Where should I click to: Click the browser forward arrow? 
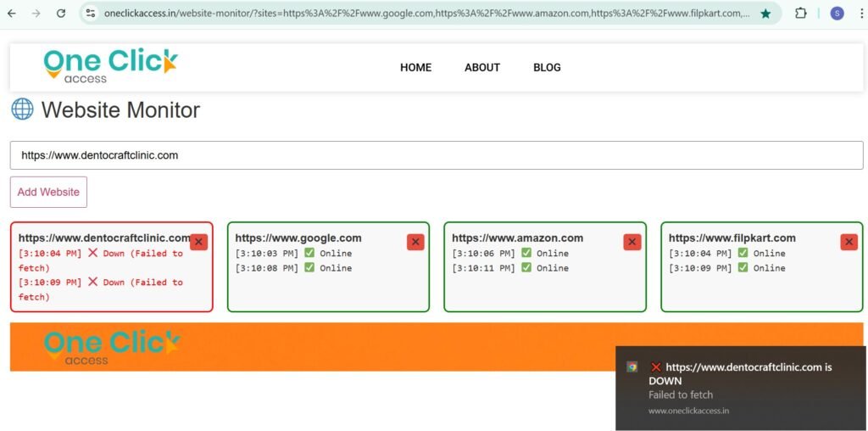[x=36, y=14]
